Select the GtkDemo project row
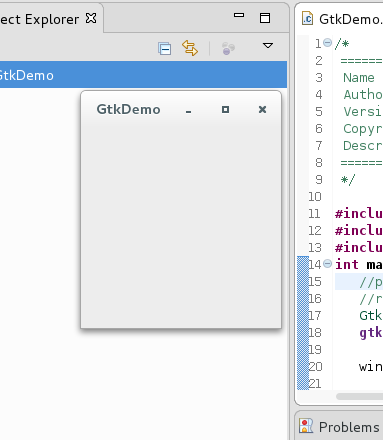The image size is (383, 440). click(x=143, y=75)
